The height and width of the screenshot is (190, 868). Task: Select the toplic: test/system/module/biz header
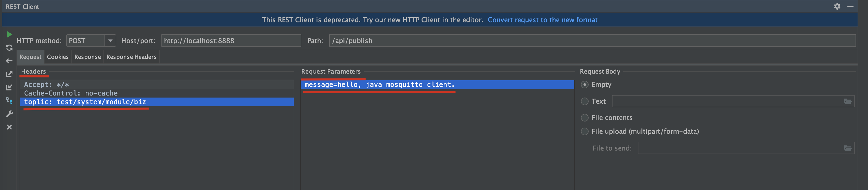point(157,102)
